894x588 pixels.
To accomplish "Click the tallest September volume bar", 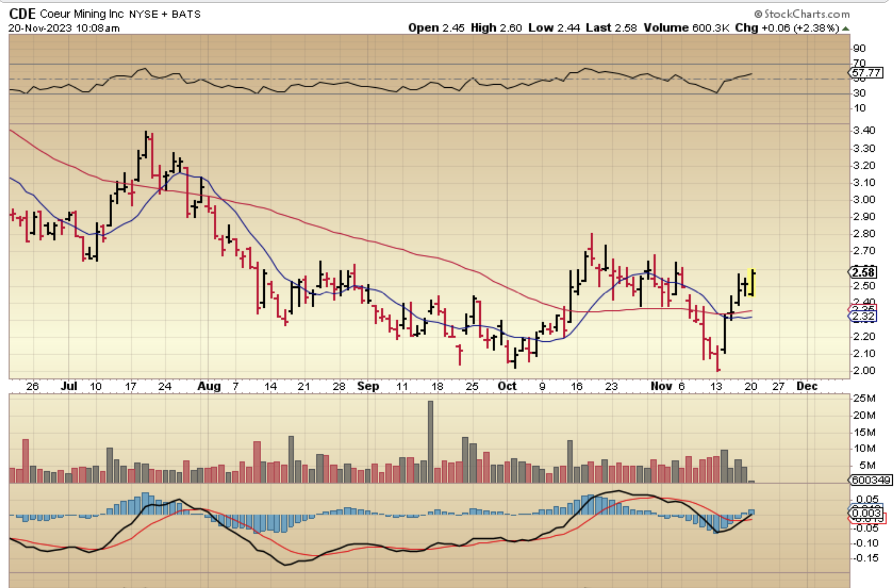I will pyautogui.click(x=430, y=441).
